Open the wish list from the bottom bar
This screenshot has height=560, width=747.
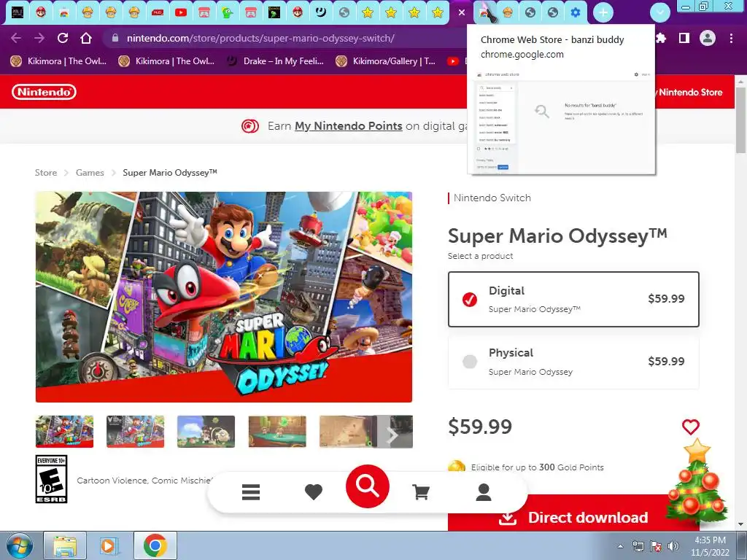(314, 492)
